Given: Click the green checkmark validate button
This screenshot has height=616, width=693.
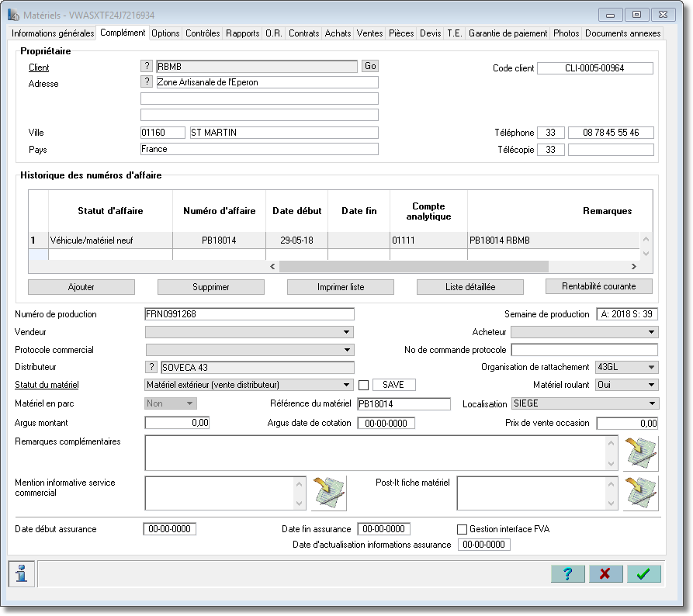Looking at the screenshot, I should 644,573.
